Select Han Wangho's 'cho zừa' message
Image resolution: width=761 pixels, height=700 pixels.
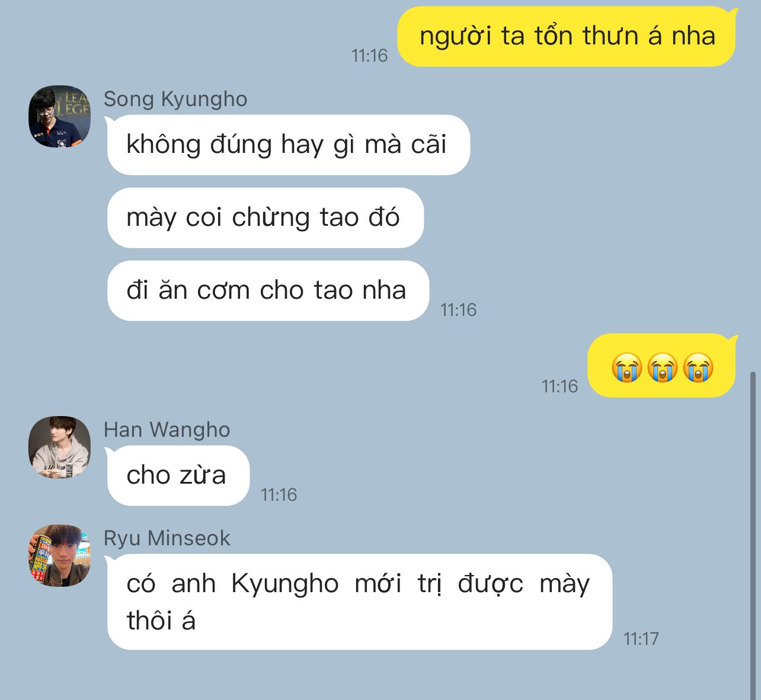tap(178, 475)
